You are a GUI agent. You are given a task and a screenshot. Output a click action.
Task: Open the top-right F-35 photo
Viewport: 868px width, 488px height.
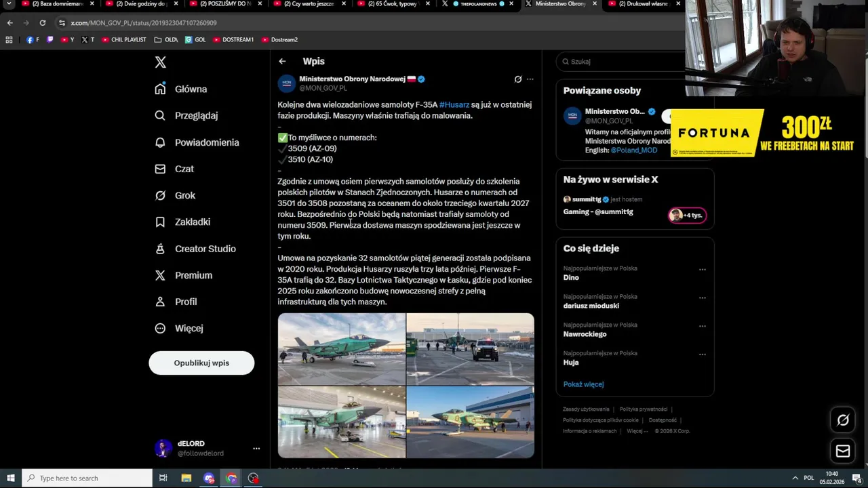[470, 348]
